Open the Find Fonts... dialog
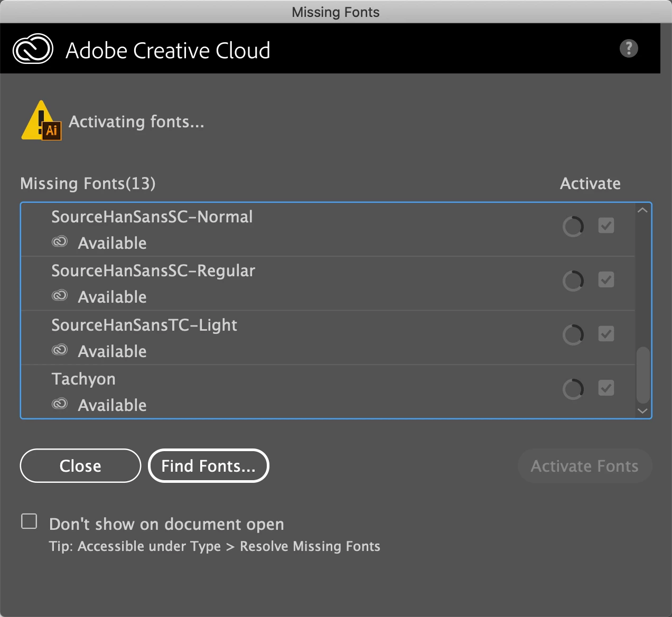The width and height of the screenshot is (672, 617). click(209, 466)
